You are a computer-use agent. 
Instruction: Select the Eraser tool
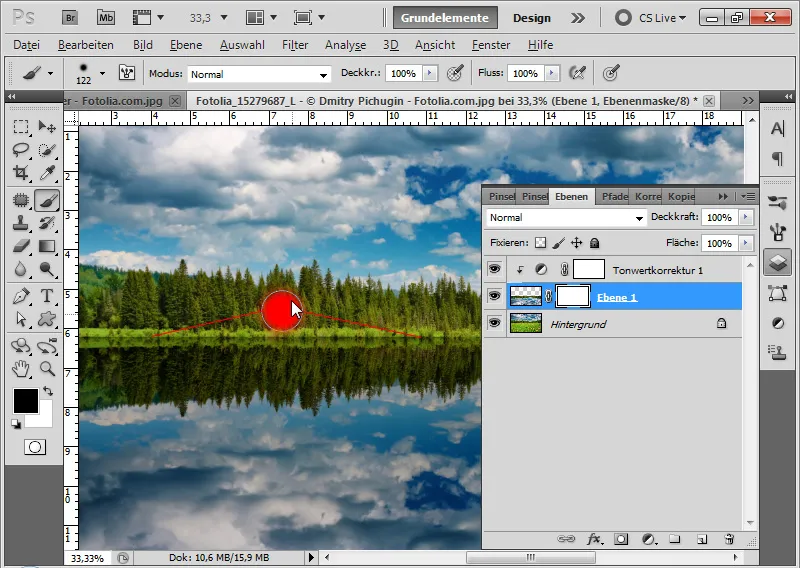pos(20,246)
